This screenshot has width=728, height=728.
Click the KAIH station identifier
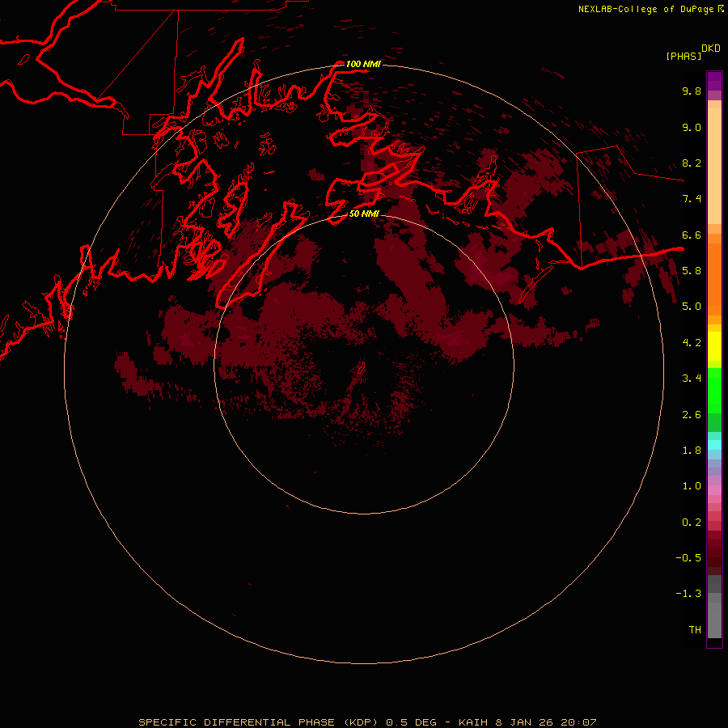pyautogui.click(x=472, y=722)
